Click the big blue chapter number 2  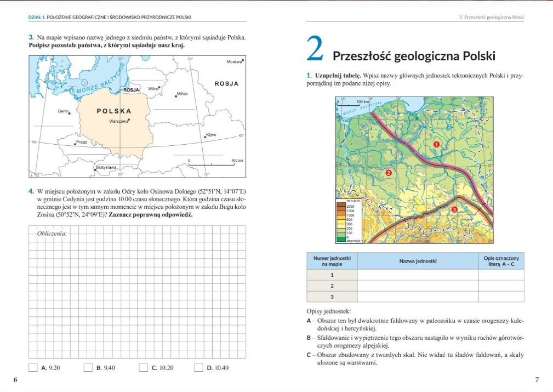315,48
